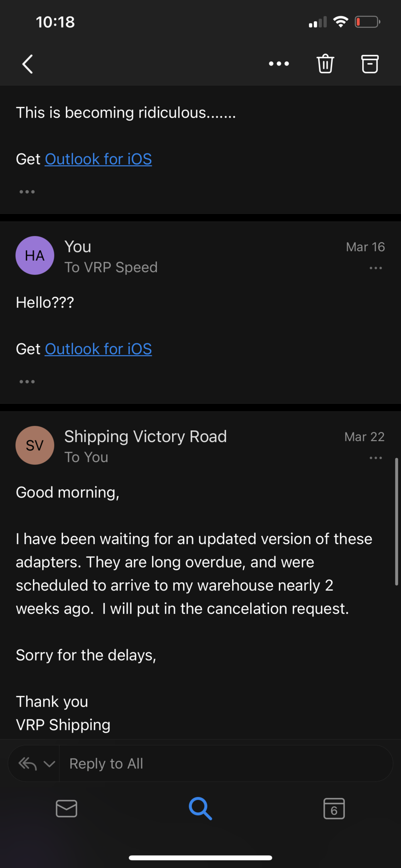
Task: Open the Mail tab in bottom bar
Action: coord(67,809)
